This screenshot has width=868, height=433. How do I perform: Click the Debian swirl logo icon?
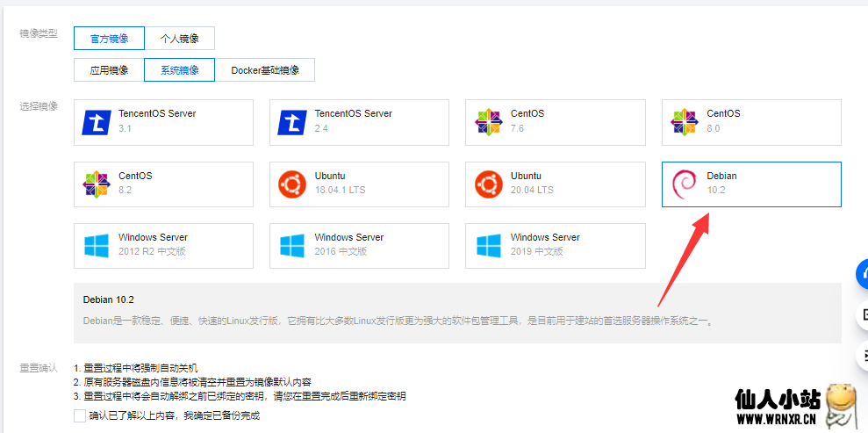click(685, 184)
